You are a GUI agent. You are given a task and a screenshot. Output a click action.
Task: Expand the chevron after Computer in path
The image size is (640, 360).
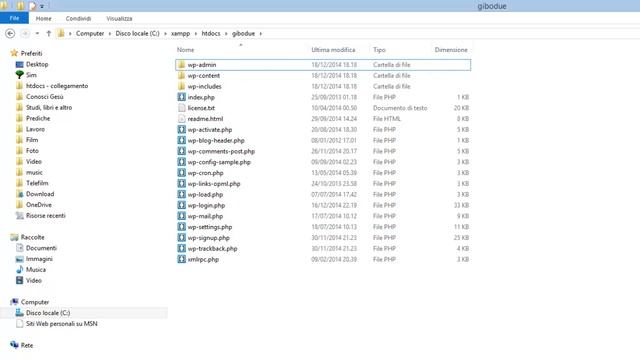coord(110,33)
